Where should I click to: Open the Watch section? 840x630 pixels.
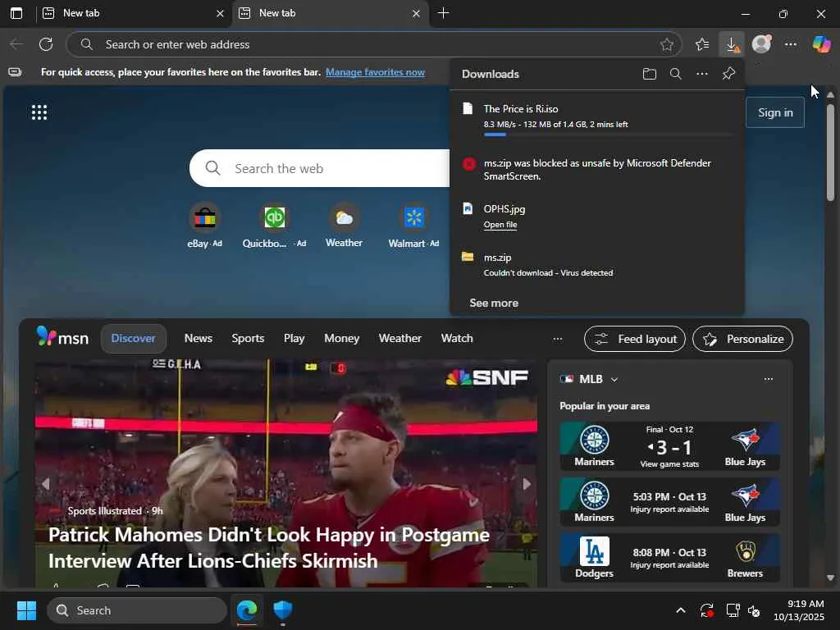point(457,339)
